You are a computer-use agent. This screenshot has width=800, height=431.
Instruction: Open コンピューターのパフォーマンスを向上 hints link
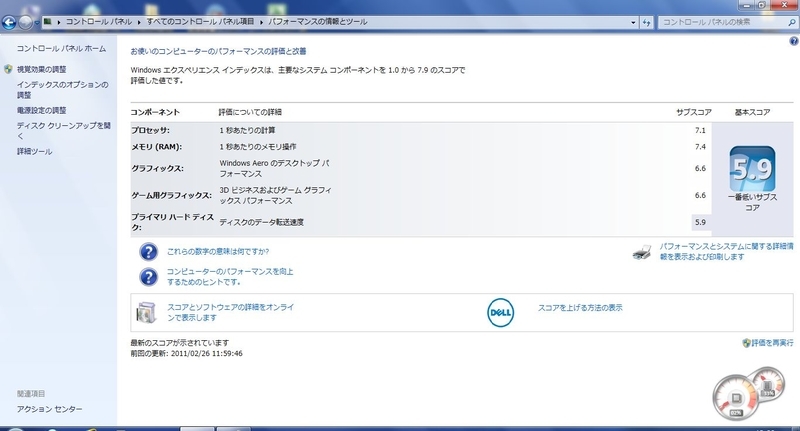coord(230,276)
